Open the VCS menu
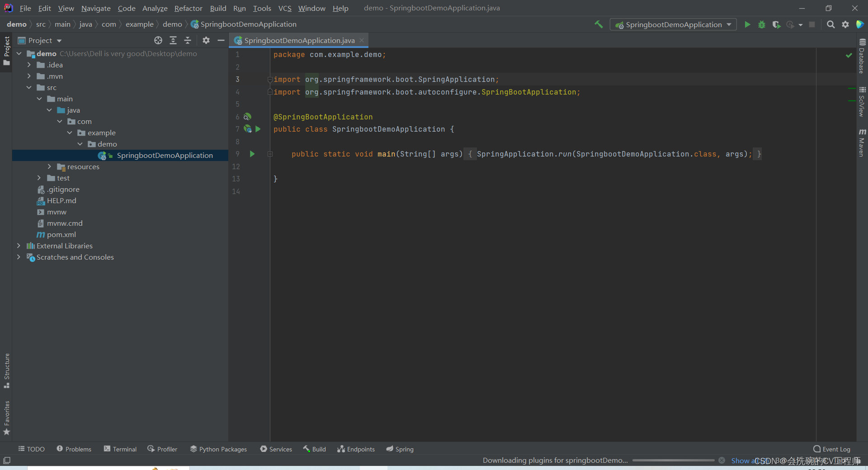The width and height of the screenshot is (868, 470). (285, 8)
